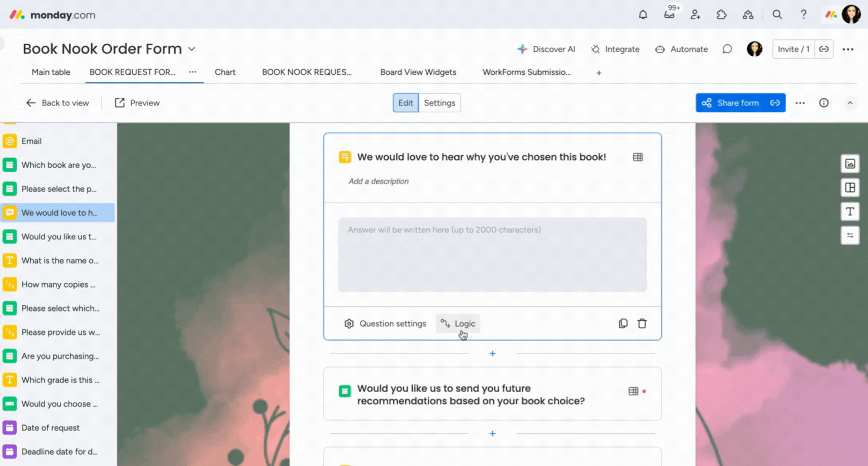Image resolution: width=868 pixels, height=466 pixels.
Task: Select the 'Would you like us to send' question card
Action: pyautogui.click(x=492, y=394)
